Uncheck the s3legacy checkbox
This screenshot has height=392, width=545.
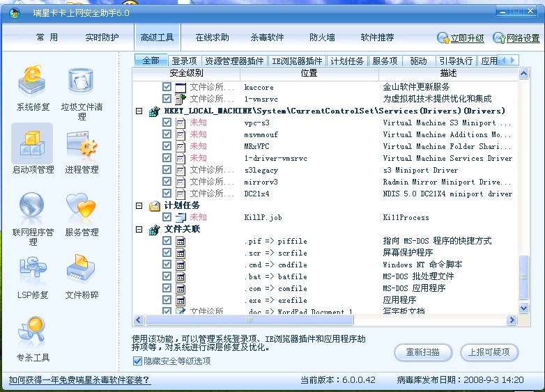[x=167, y=170]
